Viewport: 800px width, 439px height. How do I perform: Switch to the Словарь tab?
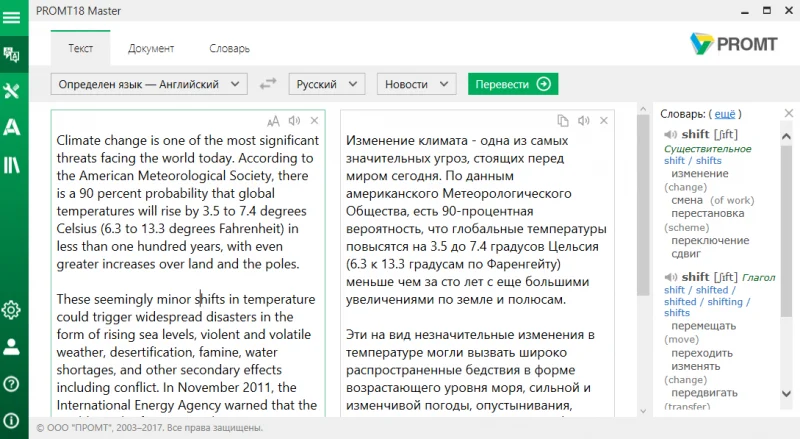230,48
